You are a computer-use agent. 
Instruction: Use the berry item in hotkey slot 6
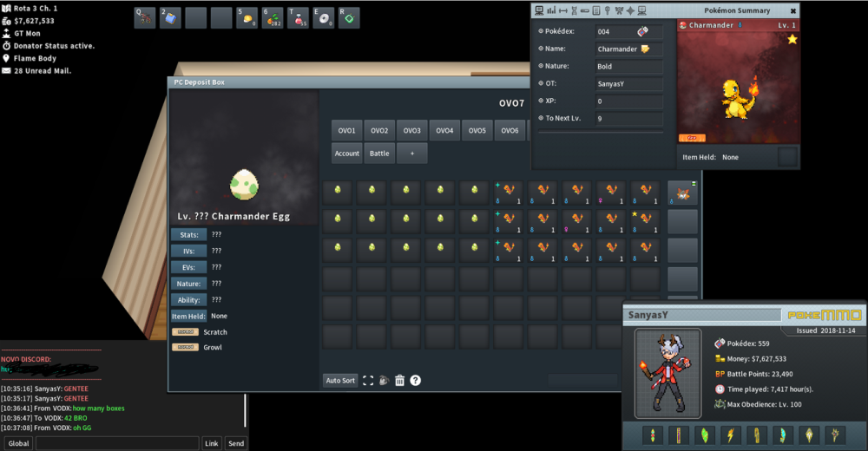pyautogui.click(x=273, y=17)
